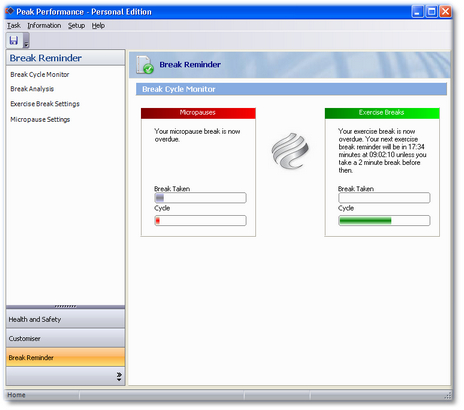Image resolution: width=464 pixels, height=410 pixels.
Task: Click the Micropauses Break Taken progress bar
Action: (x=200, y=198)
